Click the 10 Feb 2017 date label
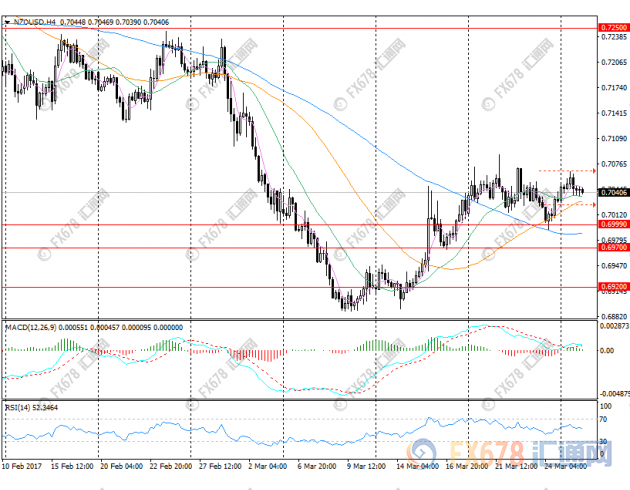 24,466
